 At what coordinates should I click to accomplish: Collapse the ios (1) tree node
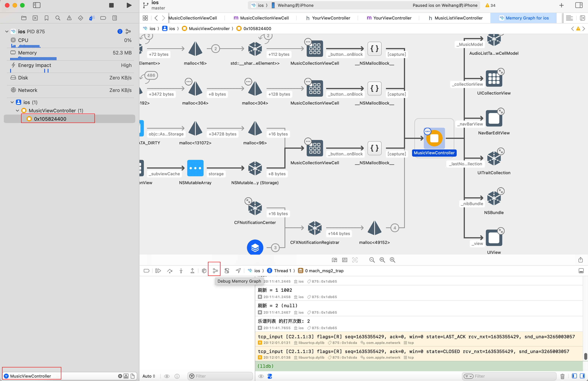click(12, 102)
